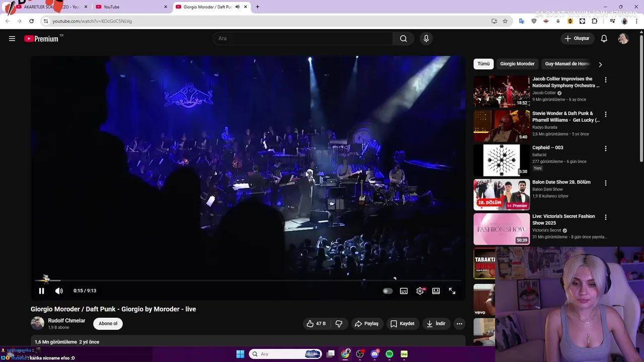Mute tab via speaker icon on tab

(x=237, y=7)
